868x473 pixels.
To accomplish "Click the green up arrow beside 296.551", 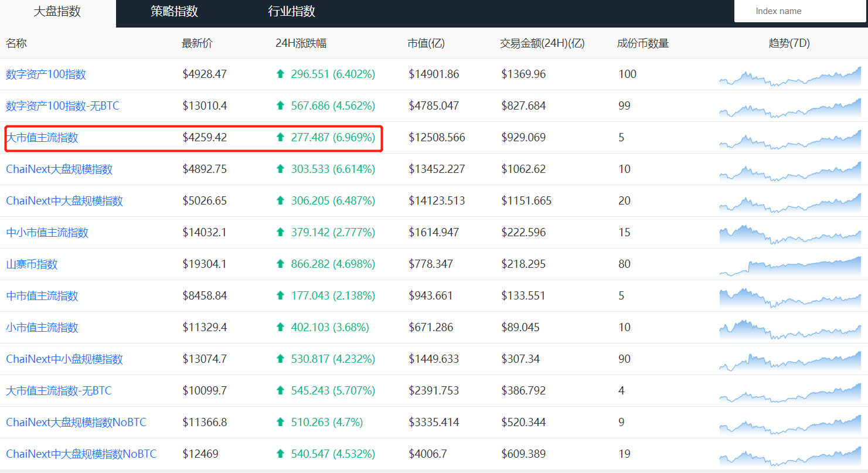I will tap(280, 74).
